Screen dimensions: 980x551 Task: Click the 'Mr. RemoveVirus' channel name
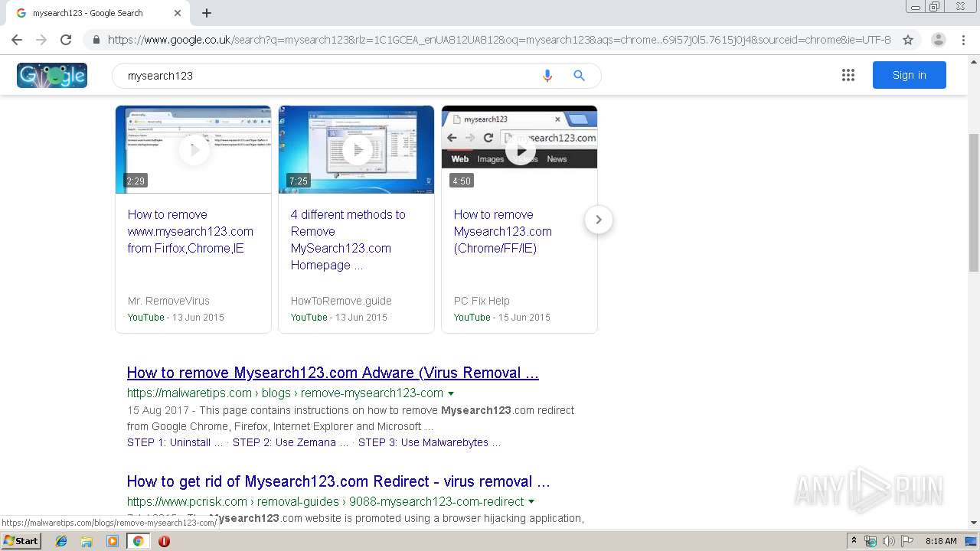click(168, 301)
